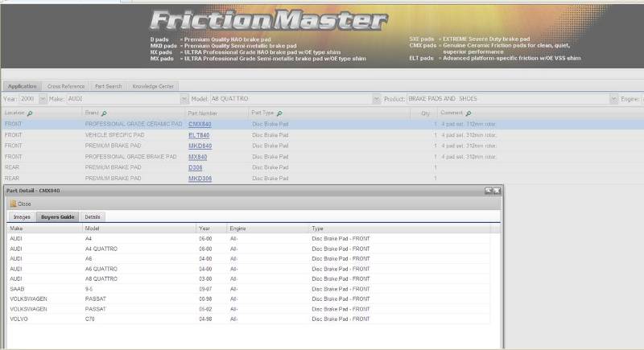Close Part Detail window with X icon
Screen dimensions: 644x350
point(497,191)
